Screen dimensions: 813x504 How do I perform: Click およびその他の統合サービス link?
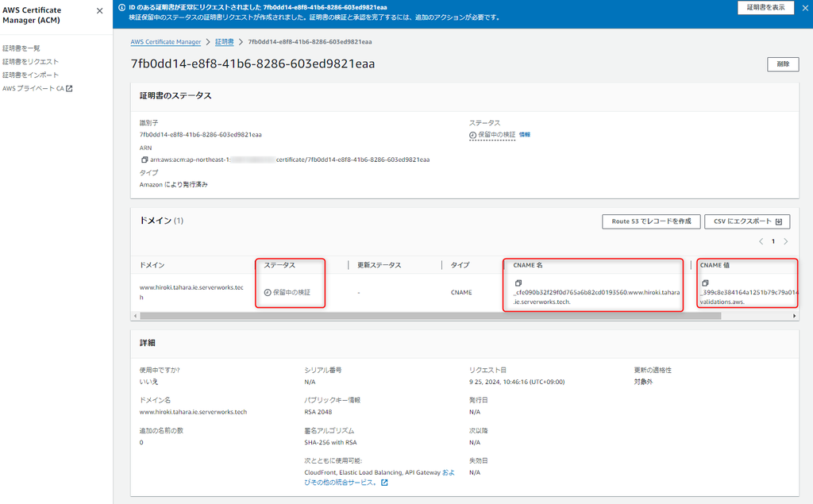(x=379, y=478)
